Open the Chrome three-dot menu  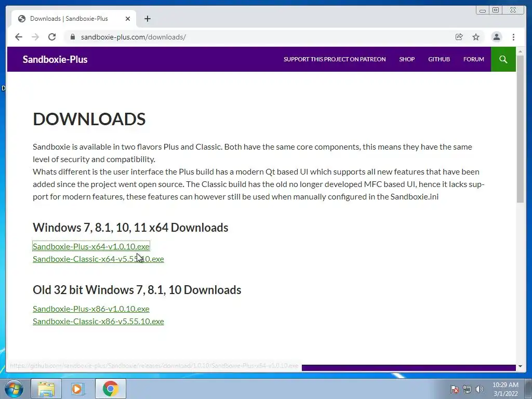point(513,37)
